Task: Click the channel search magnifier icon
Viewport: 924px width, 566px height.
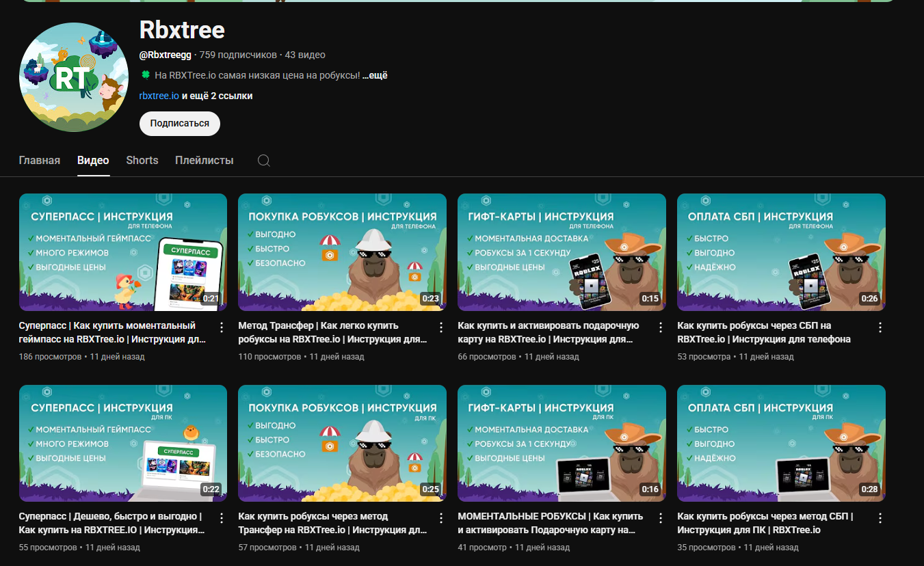Action: (x=264, y=161)
